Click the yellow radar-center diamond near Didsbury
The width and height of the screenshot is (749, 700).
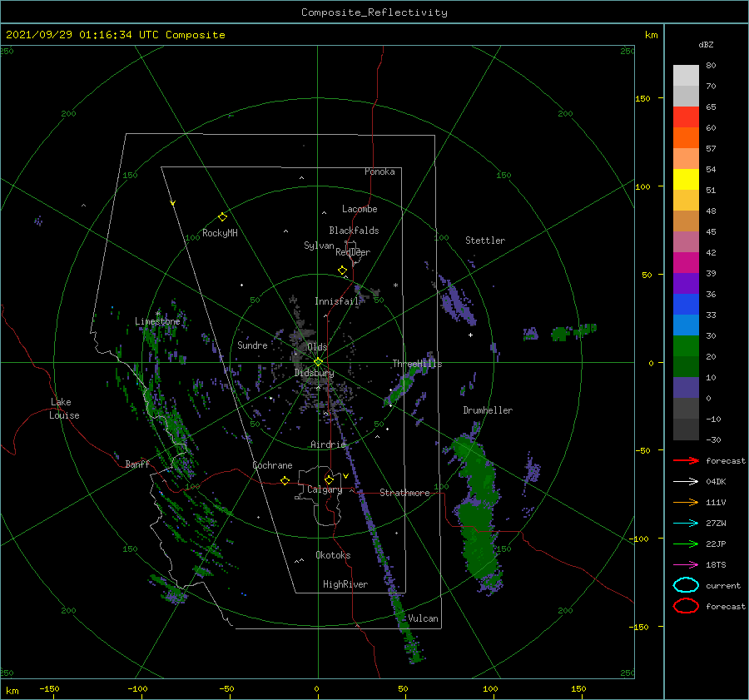[318, 362]
